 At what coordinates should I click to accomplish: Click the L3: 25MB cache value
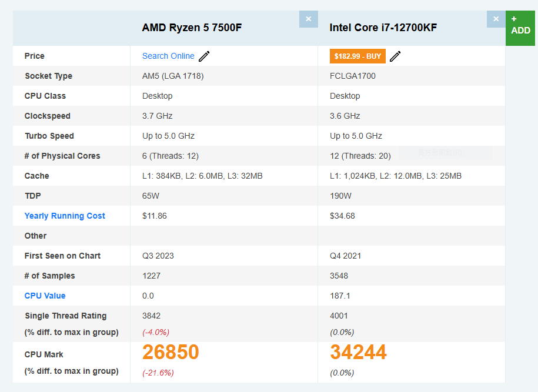444,176
